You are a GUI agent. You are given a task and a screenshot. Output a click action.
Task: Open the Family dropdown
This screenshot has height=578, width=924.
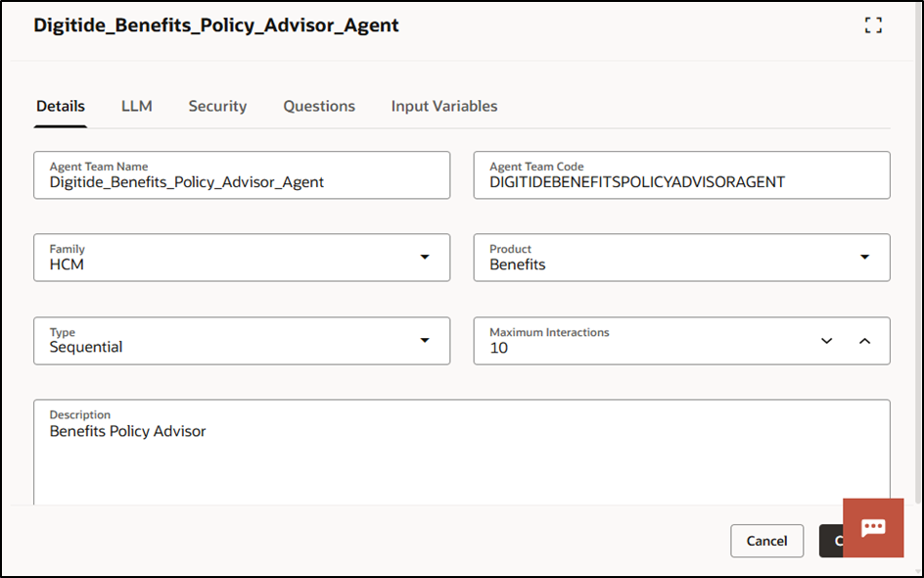point(242,258)
